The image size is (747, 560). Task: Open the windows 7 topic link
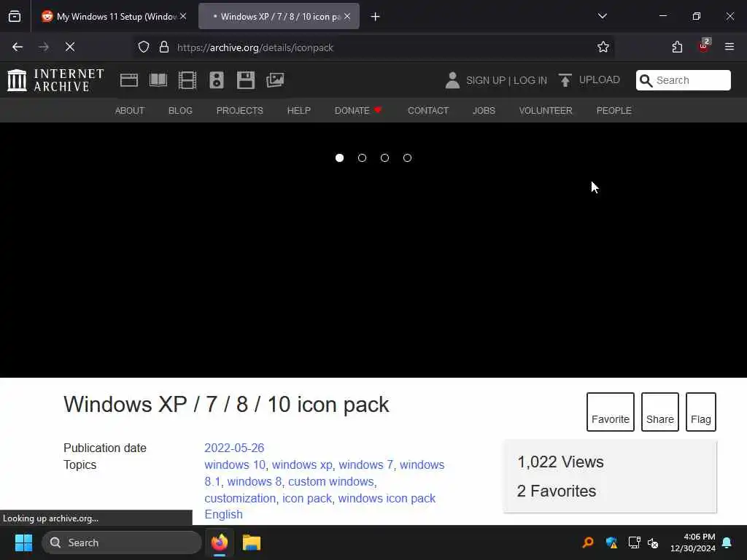(x=366, y=464)
